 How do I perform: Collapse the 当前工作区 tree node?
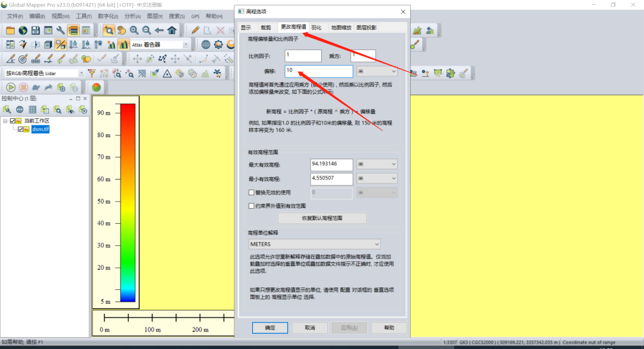[x=5, y=121]
